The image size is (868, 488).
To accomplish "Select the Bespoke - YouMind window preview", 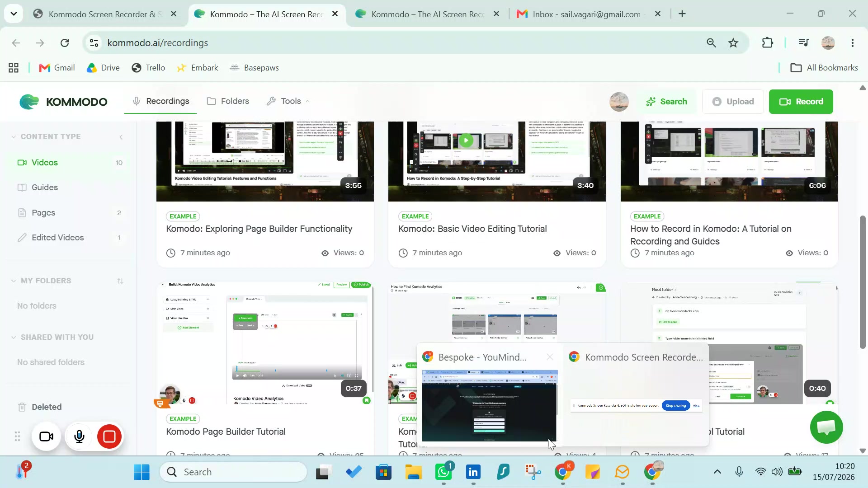I will [x=490, y=405].
